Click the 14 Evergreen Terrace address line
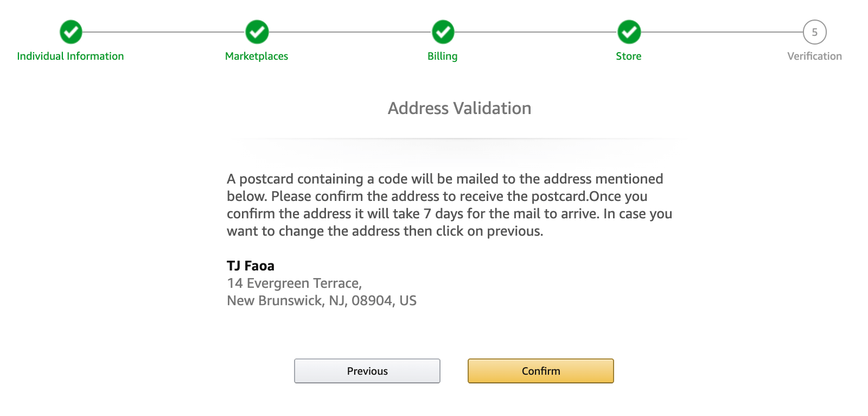The image size is (868, 416). [294, 283]
